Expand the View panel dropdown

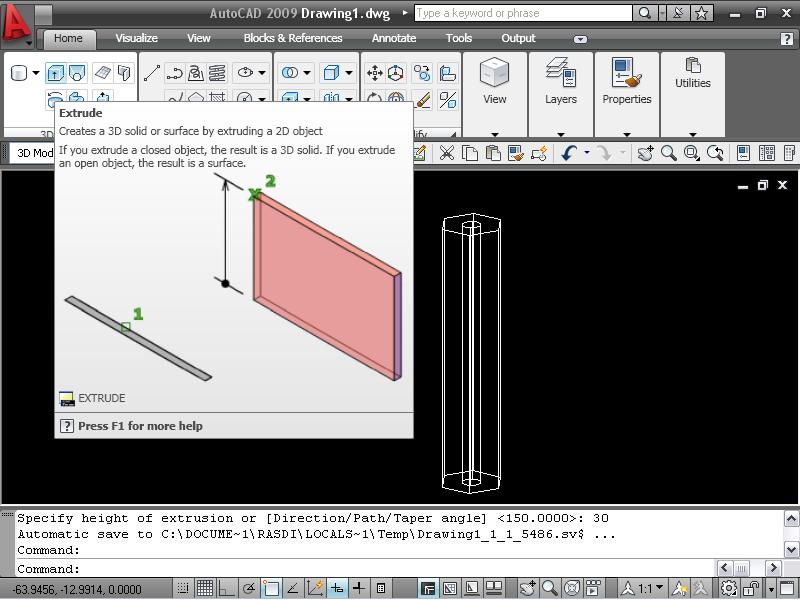click(494, 134)
